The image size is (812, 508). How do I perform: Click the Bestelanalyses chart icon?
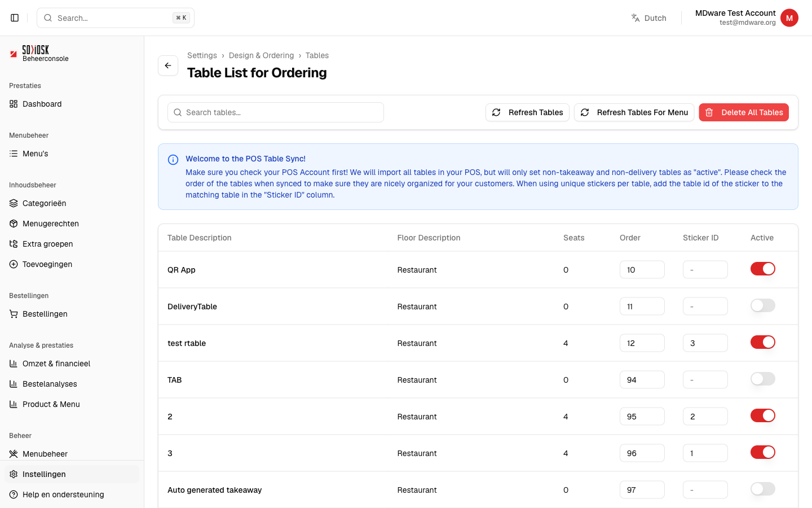click(14, 384)
